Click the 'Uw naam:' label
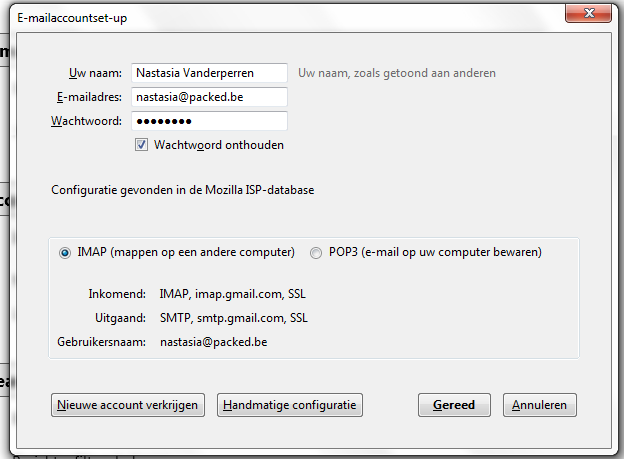This screenshot has height=459, width=624. [95, 73]
